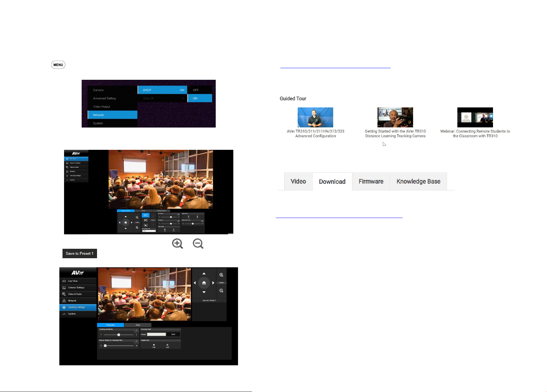Open the AVer TR310 Advanced Configuration video thumbnail
Image resolution: width=547 pixels, height=392 pixels.
[315, 117]
